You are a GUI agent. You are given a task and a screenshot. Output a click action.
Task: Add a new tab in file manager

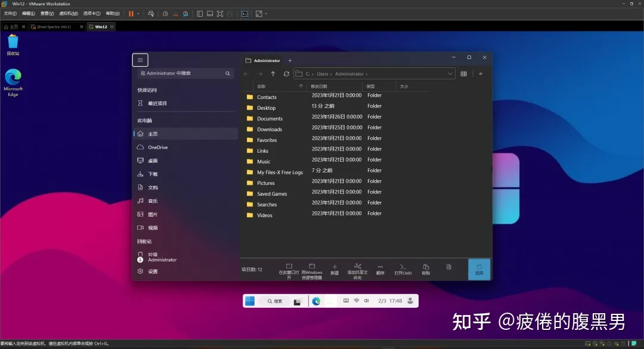(290, 60)
